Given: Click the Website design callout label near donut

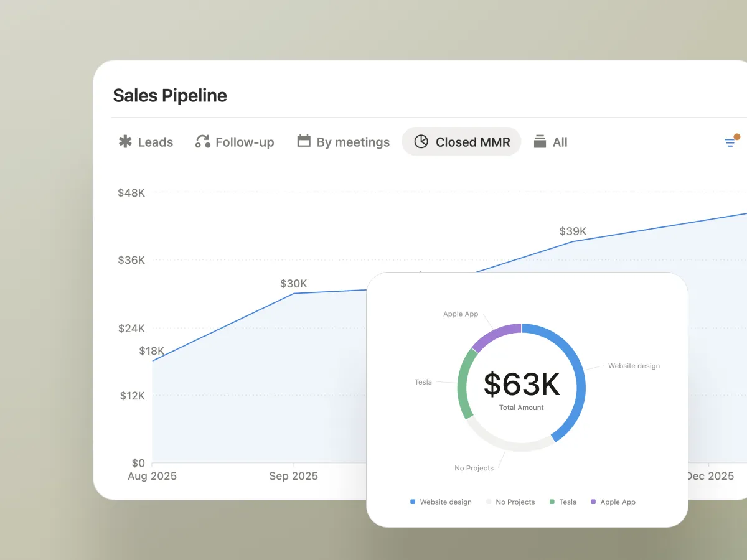Looking at the screenshot, I should point(634,366).
